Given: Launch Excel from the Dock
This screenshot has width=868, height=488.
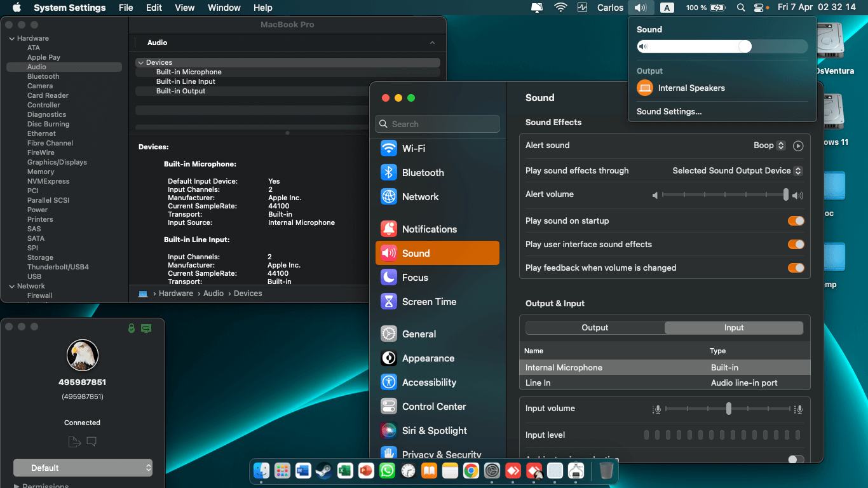Looking at the screenshot, I should coord(345,471).
